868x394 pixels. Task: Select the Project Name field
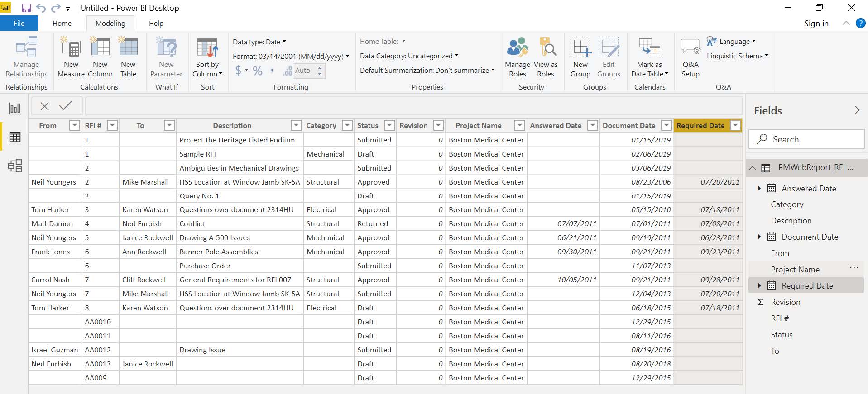pyautogui.click(x=795, y=270)
